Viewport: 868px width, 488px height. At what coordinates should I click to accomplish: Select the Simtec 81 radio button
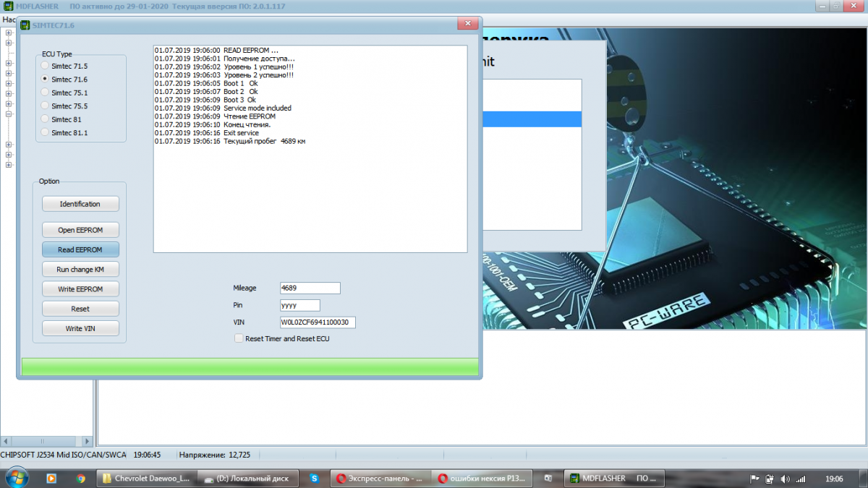point(46,119)
